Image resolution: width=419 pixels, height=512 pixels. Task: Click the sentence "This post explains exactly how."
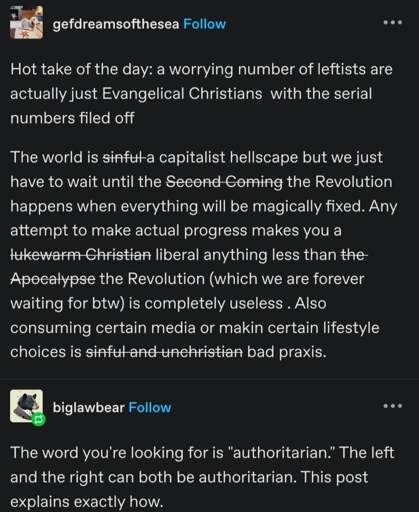pos(189,489)
